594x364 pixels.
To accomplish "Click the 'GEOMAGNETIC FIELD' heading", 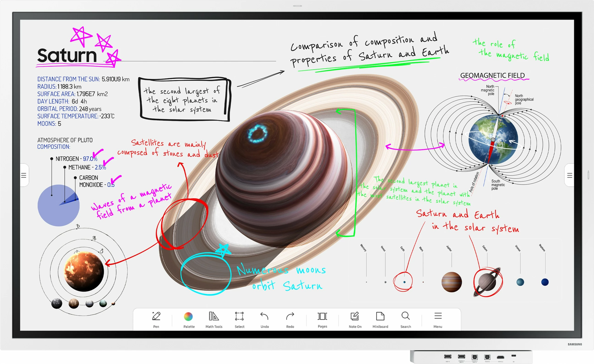I will pos(492,76).
